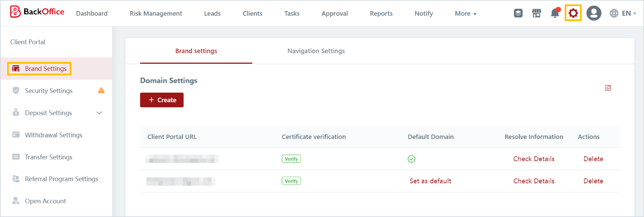Open the More dropdown menu
The width and height of the screenshot is (644, 217).
(466, 13)
